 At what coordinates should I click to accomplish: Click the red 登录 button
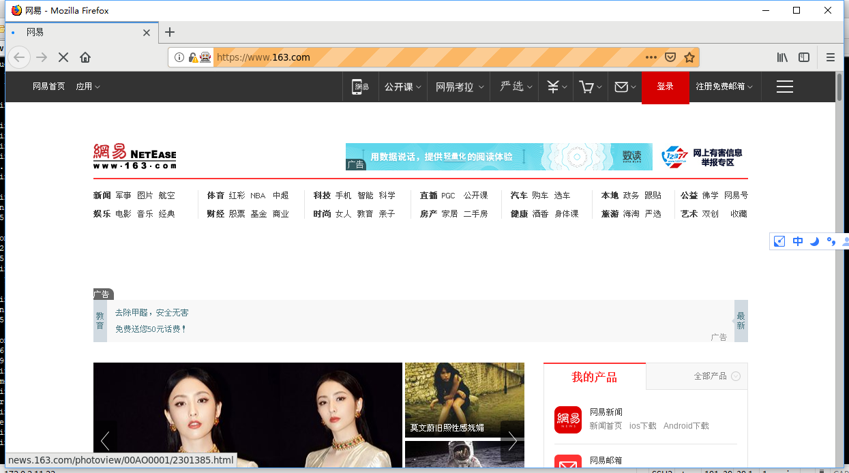[x=665, y=87]
